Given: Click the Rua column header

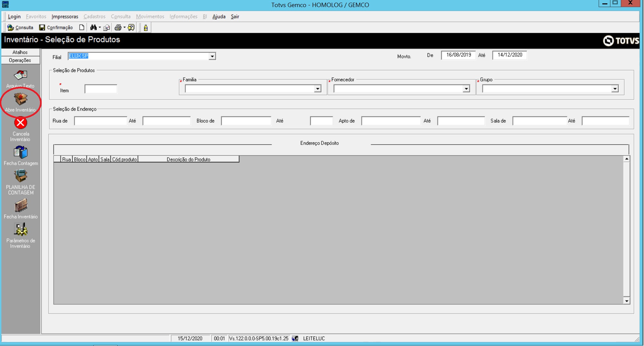Looking at the screenshot, I should click(x=67, y=159).
